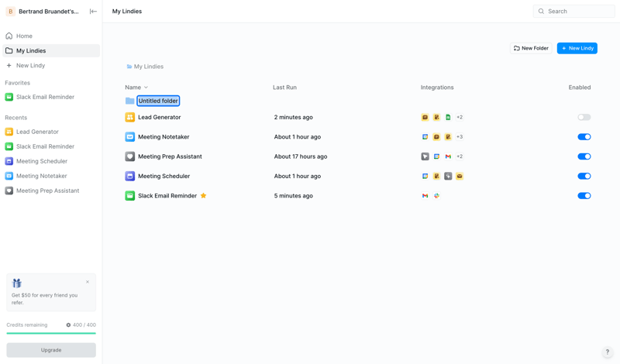Expand +3 integrations on Meeting Notetaker
Viewport: 620px width, 364px height.
tap(460, 137)
